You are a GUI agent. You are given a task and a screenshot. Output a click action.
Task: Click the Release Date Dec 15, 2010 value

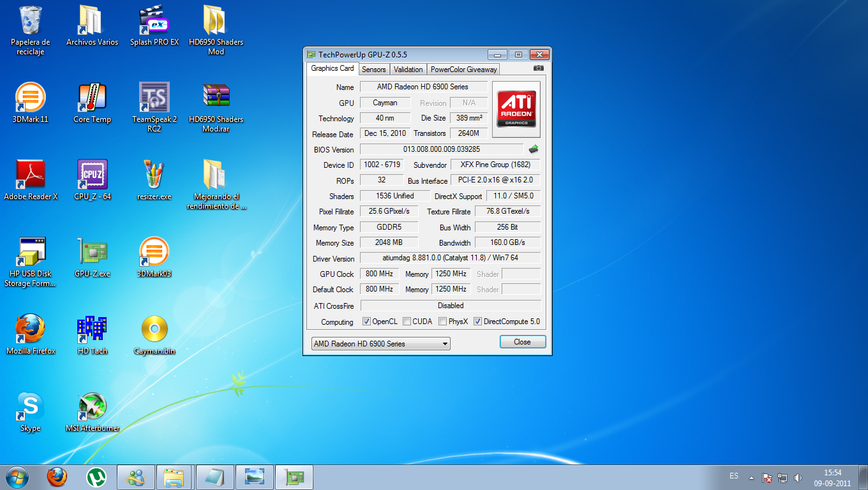point(385,133)
